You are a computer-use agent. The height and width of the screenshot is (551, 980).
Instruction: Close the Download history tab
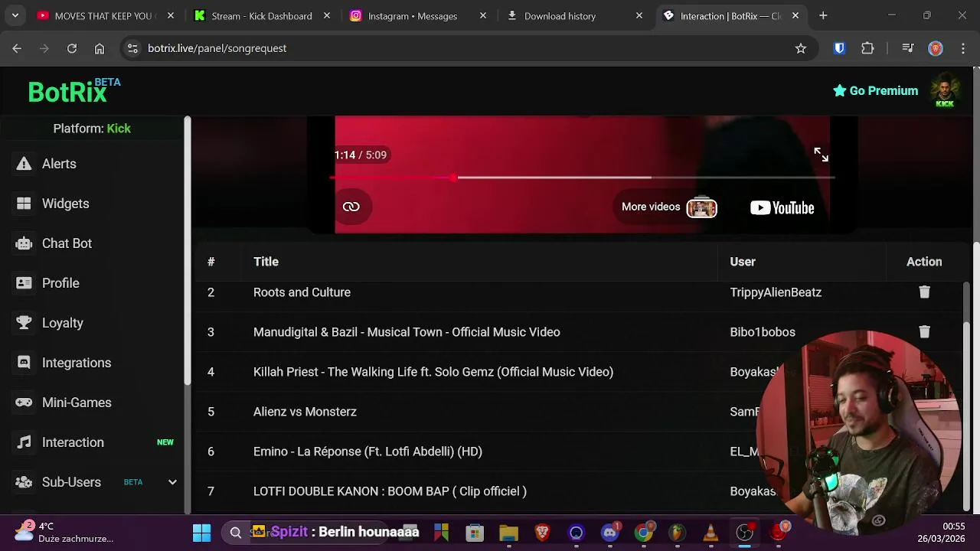tap(639, 15)
